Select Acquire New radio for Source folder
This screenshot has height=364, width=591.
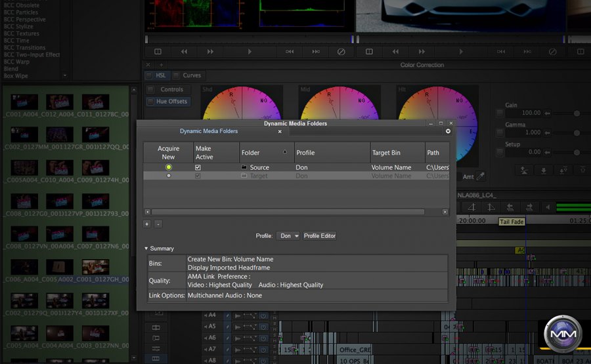coord(169,167)
